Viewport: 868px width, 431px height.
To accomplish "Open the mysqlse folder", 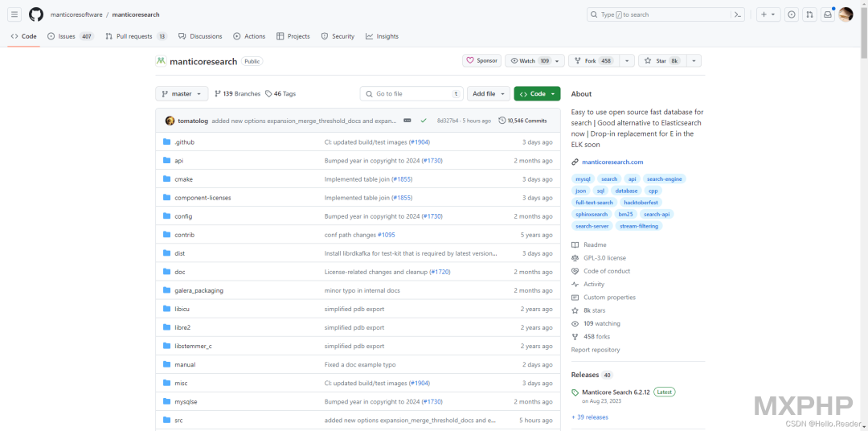I will pyautogui.click(x=186, y=401).
